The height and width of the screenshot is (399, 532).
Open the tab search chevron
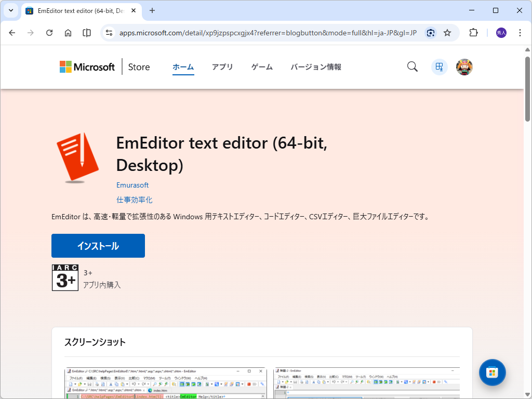coord(10,10)
